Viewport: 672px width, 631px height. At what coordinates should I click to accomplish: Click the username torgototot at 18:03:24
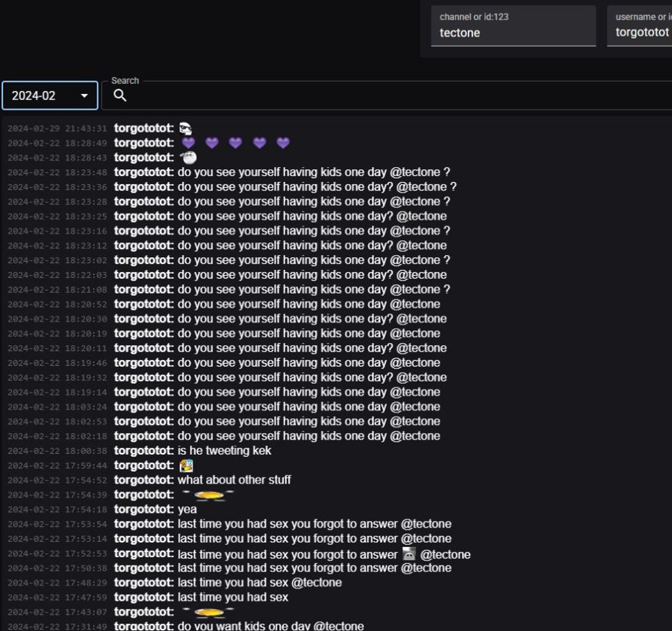144,407
